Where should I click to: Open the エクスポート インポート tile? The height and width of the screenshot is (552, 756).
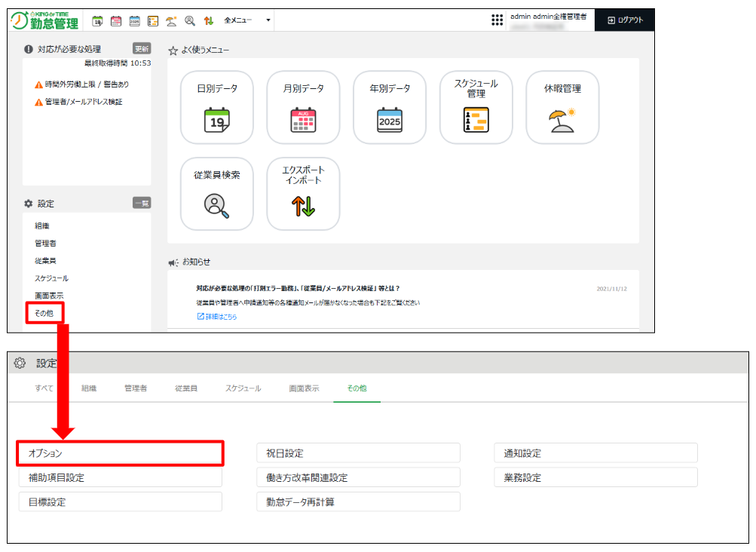tap(303, 194)
